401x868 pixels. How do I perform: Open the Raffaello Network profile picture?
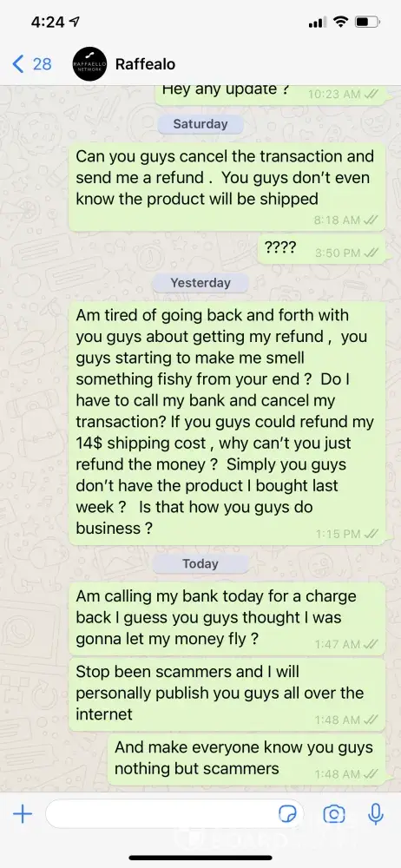[89, 64]
